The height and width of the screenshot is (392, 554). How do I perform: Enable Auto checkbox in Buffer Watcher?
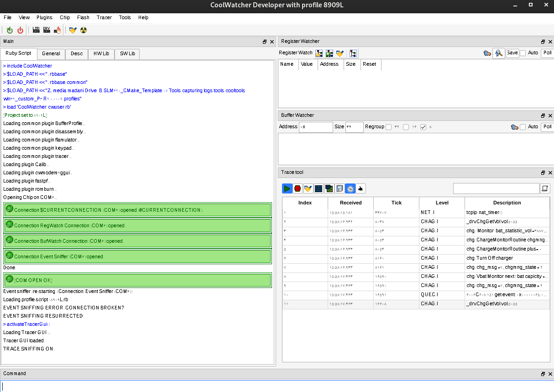tap(523, 127)
